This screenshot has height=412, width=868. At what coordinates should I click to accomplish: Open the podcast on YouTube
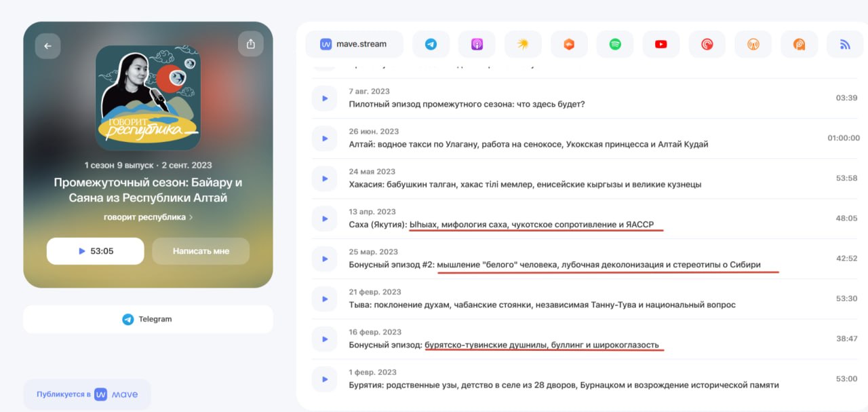(660, 43)
